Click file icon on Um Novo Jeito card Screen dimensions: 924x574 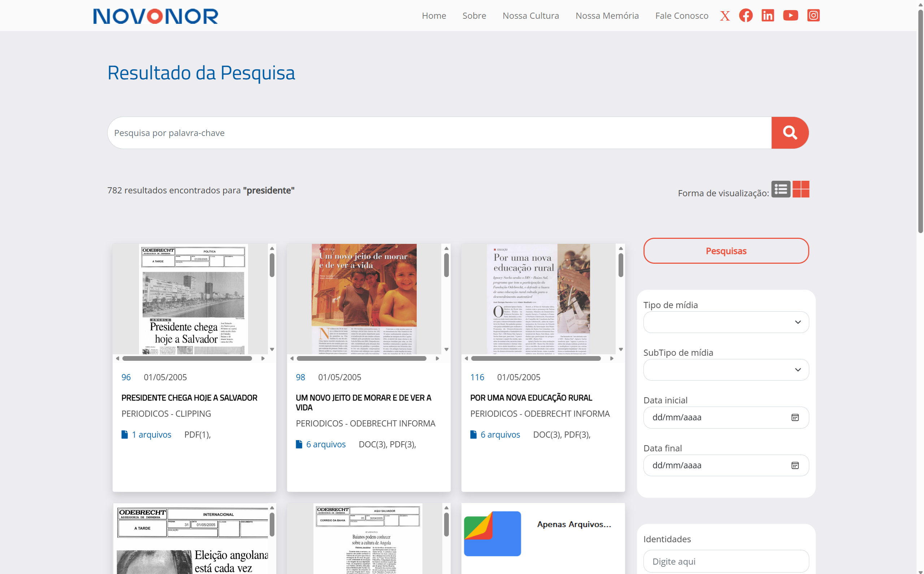(299, 444)
